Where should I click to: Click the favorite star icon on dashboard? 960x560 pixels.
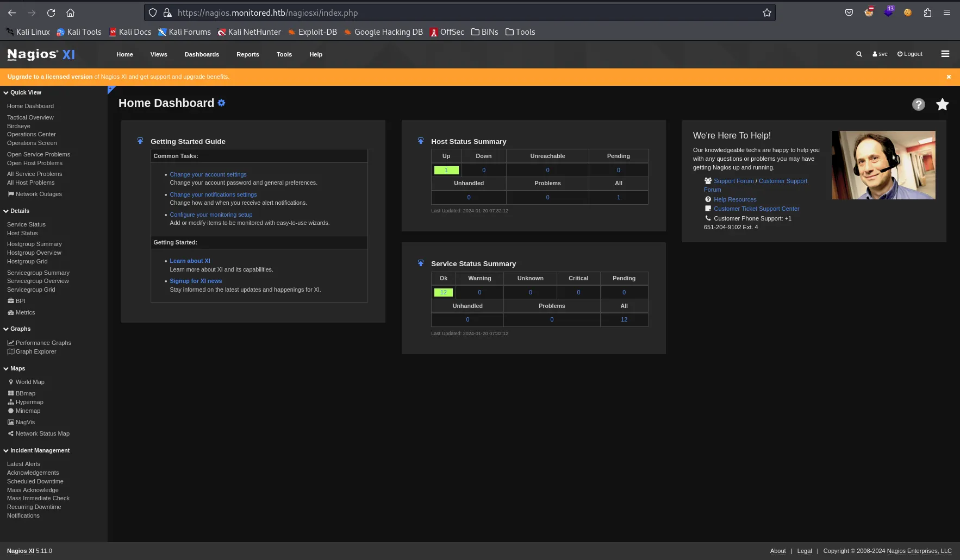coord(942,104)
